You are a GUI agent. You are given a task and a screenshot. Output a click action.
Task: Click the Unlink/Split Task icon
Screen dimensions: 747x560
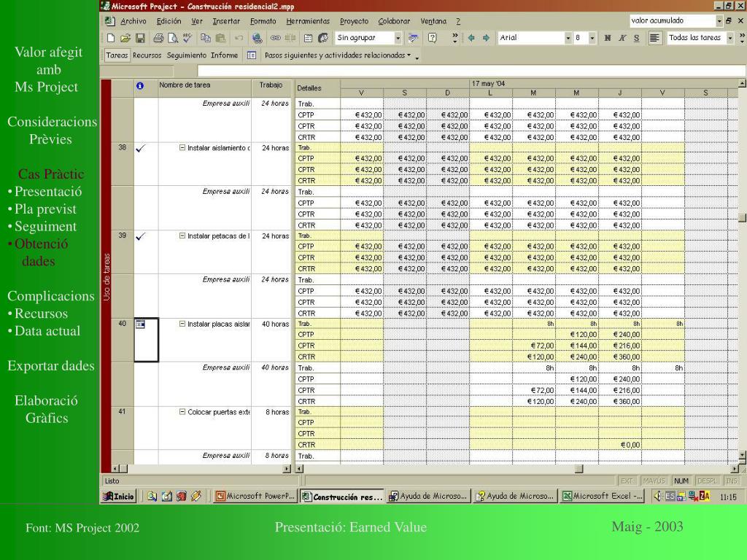coord(290,38)
